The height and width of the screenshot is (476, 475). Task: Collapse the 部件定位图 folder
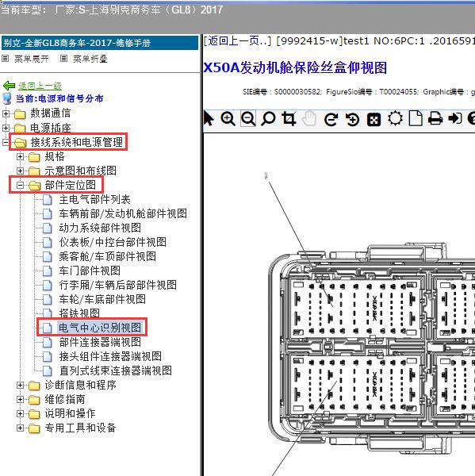(x=20, y=185)
